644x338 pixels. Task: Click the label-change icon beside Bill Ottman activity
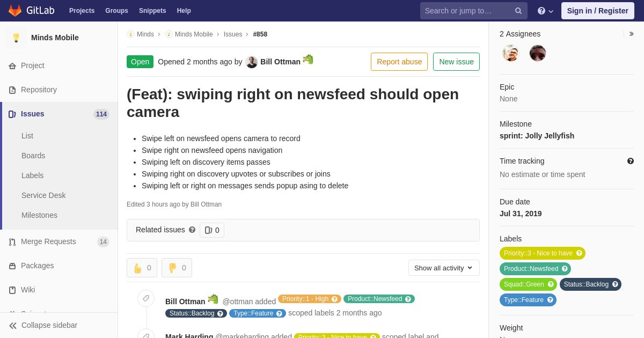(146, 299)
